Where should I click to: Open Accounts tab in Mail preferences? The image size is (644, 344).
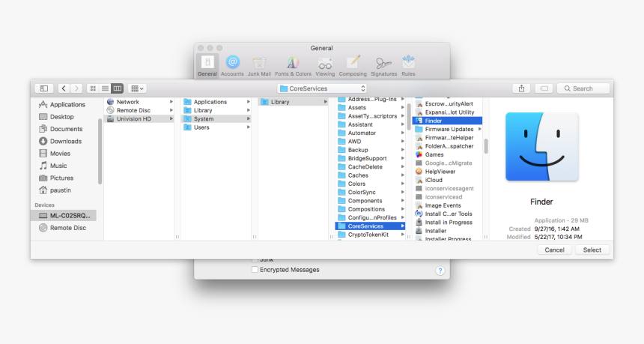(x=232, y=66)
